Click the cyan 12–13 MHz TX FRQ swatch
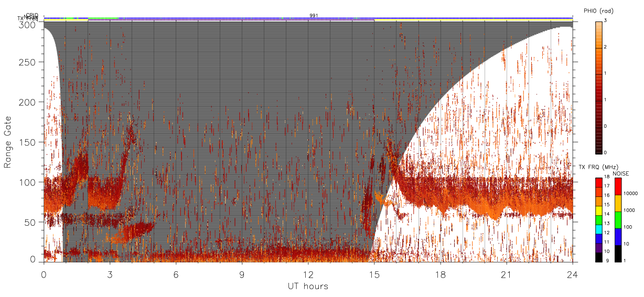 point(599,229)
